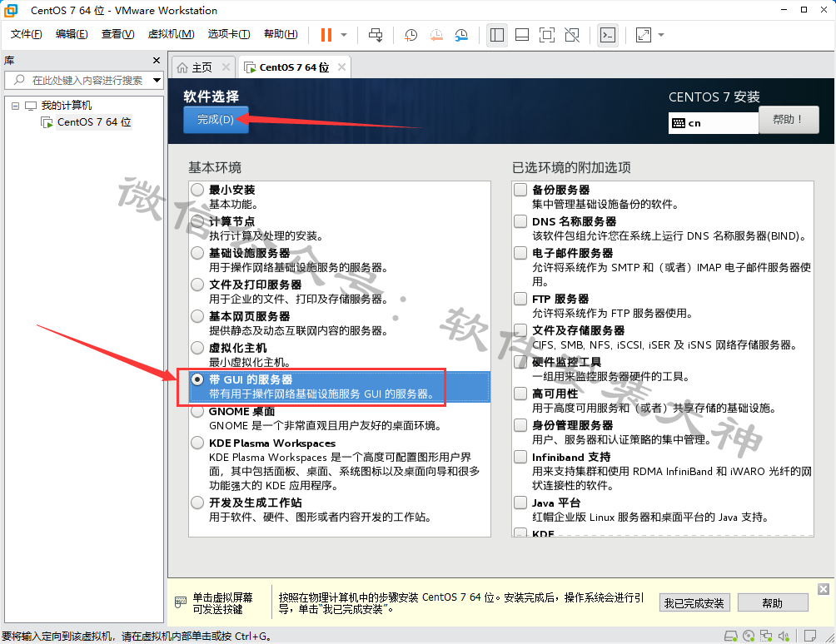Check the 文件及存储服务器 checkbox
Screen dimensions: 836x644
click(520, 330)
